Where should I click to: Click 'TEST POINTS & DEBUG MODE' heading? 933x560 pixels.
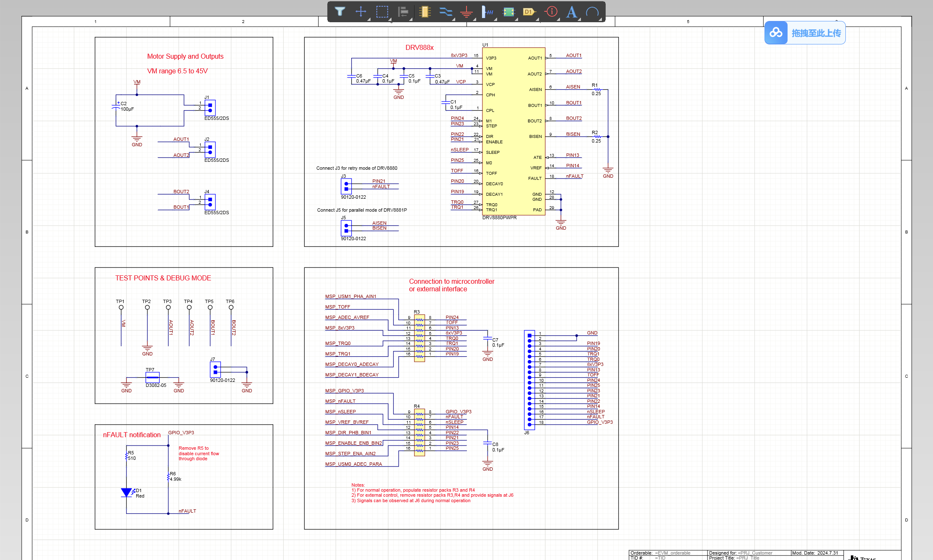(x=163, y=278)
